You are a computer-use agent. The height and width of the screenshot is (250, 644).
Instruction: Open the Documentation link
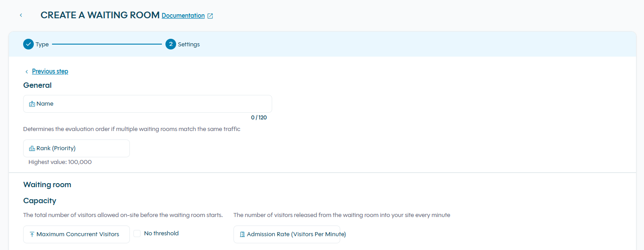(x=183, y=16)
